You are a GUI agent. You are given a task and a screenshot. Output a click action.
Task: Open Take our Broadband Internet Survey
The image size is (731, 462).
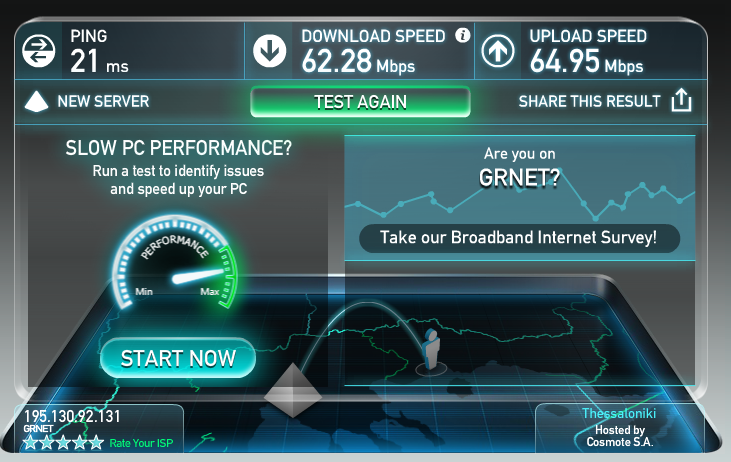(x=519, y=238)
